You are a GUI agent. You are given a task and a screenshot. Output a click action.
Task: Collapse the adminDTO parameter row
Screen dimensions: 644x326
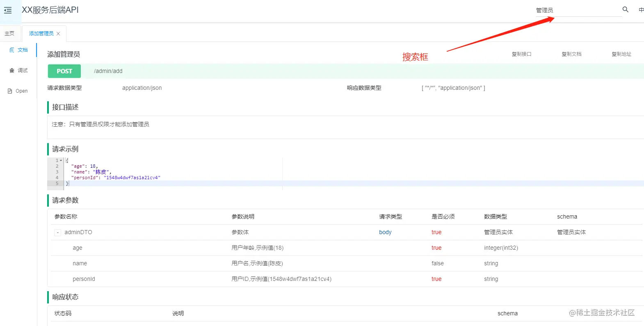pyautogui.click(x=57, y=233)
